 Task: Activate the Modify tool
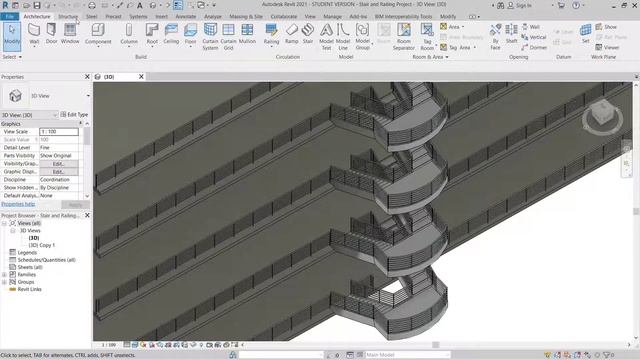tap(12, 36)
